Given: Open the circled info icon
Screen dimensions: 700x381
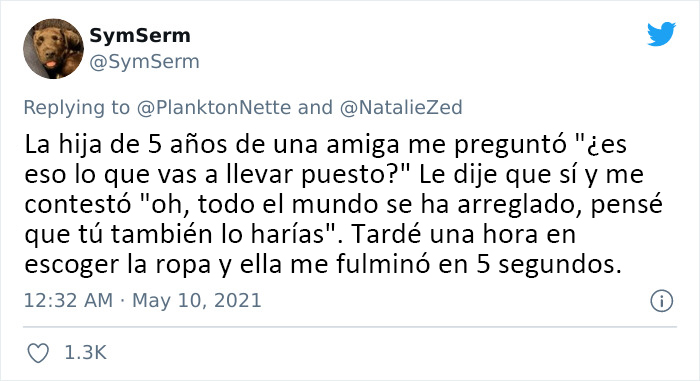Looking at the screenshot, I should (662, 301).
